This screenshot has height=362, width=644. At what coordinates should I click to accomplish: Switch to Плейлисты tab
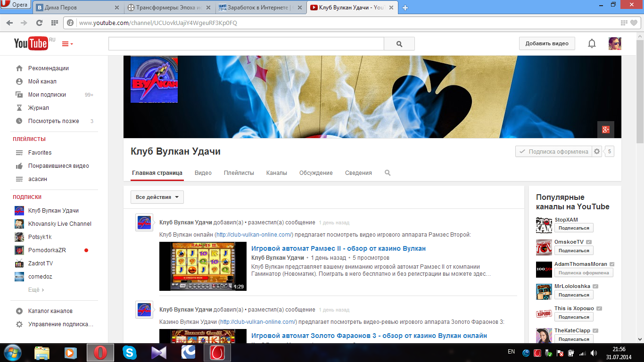point(239,173)
